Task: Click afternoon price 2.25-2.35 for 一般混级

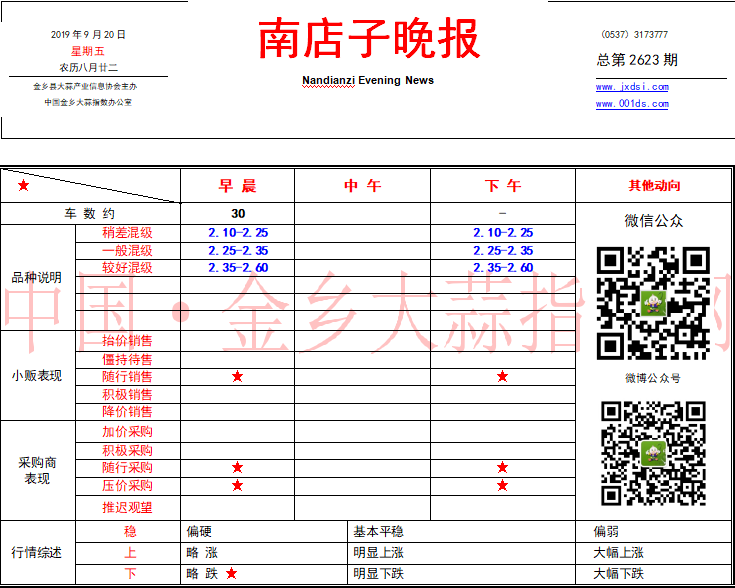Action: point(503,250)
